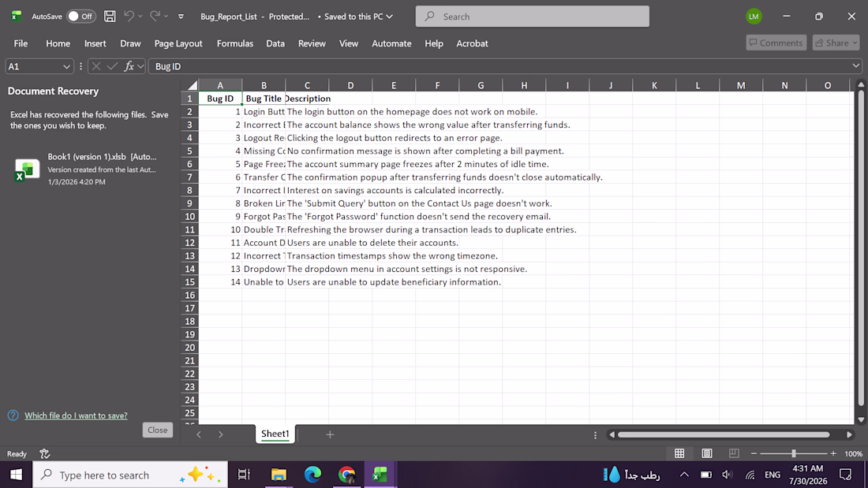Click previous sheet navigation arrow
Viewport: 868px width, 488px height.
point(199,435)
